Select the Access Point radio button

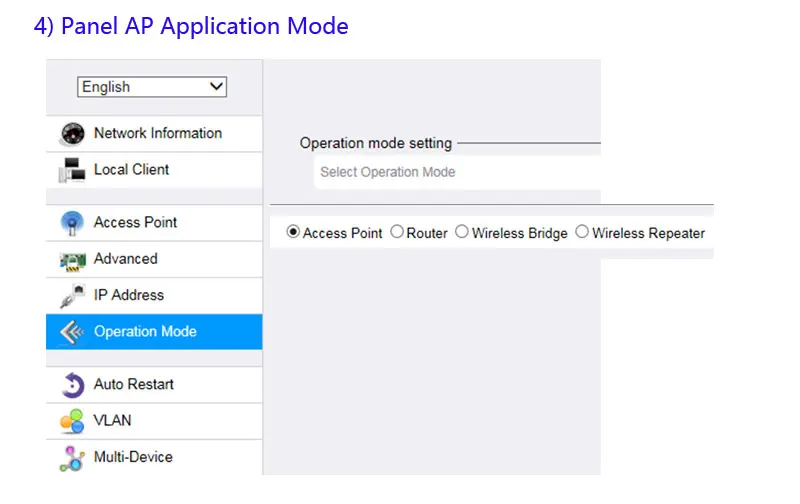tap(293, 232)
